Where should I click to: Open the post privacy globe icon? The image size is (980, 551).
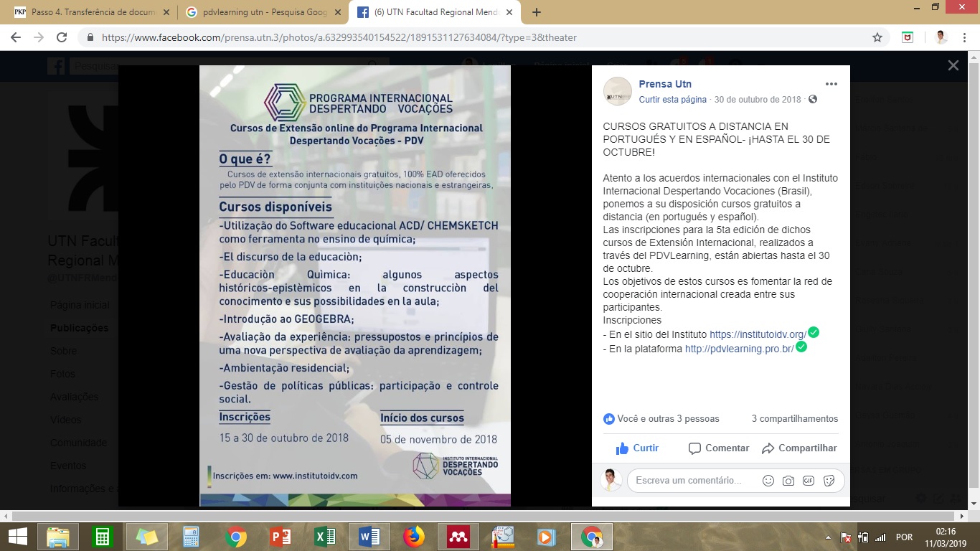(813, 100)
